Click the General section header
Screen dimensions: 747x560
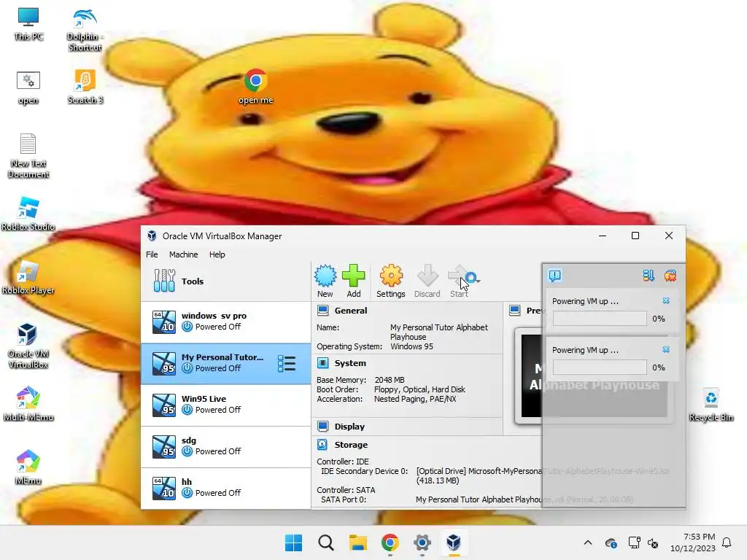pyautogui.click(x=351, y=311)
